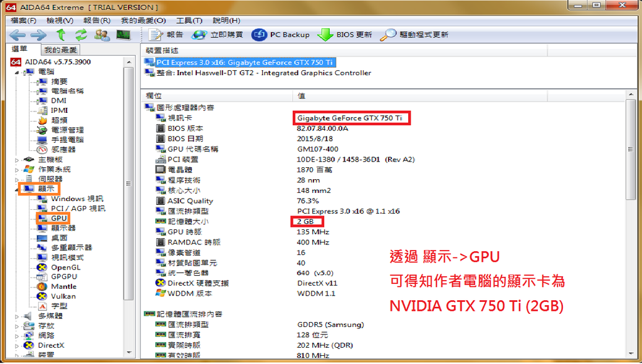This screenshot has height=364, width=642.
Task: Switch to the 我的最愛 tab
Action: (61, 50)
